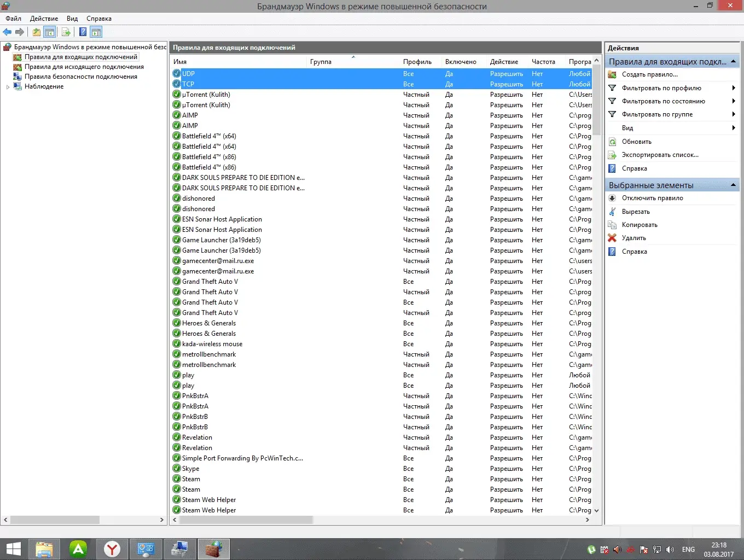The height and width of the screenshot is (560, 744).
Task: Collapse the Правила для входящих подкл... actions section
Action: 733,62
